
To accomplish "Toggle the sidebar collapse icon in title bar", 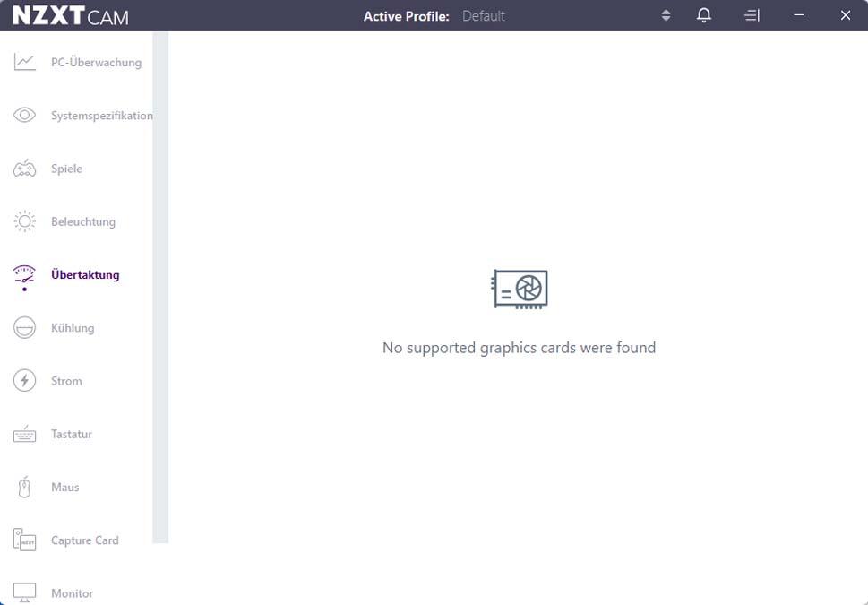I will point(752,15).
